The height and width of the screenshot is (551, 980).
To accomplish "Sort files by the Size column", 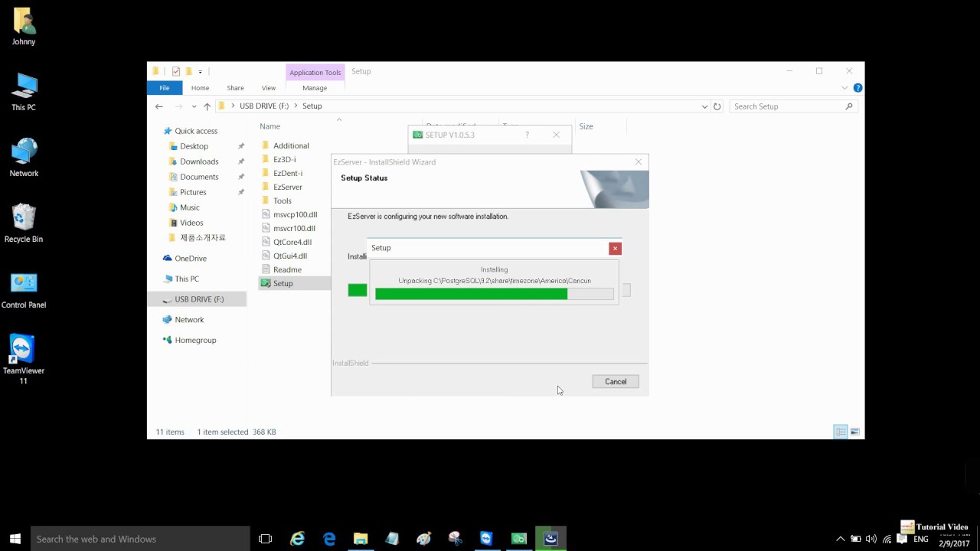I will pyautogui.click(x=586, y=126).
